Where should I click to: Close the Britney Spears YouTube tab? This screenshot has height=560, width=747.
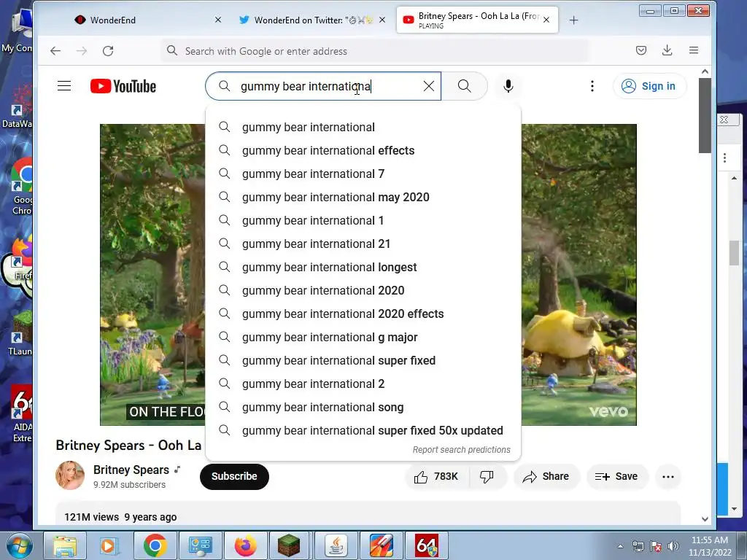click(x=546, y=20)
